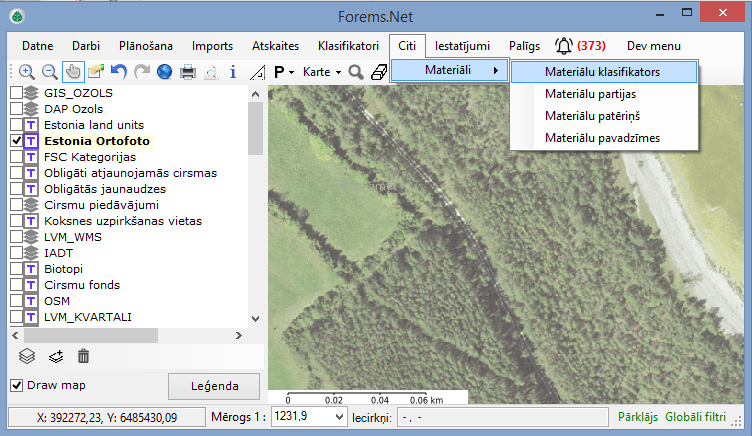The width and height of the screenshot is (752, 436).
Task: Click T icon beside OSM
Action: (31, 301)
